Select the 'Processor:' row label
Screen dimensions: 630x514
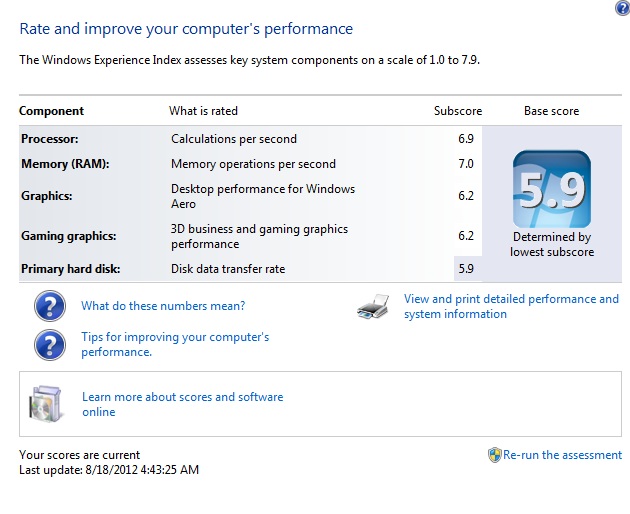pos(50,139)
